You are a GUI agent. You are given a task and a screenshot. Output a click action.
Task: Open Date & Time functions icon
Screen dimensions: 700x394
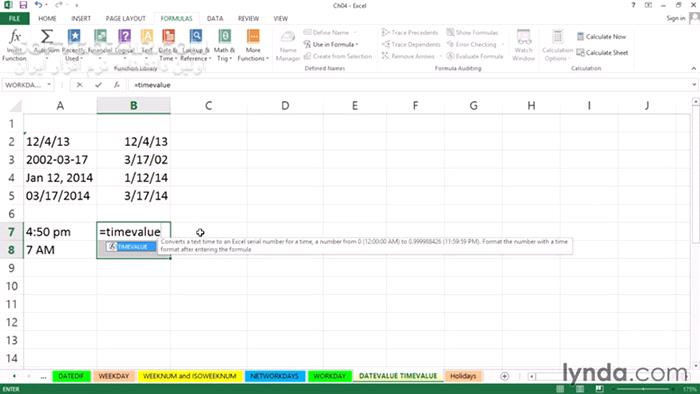168,36
